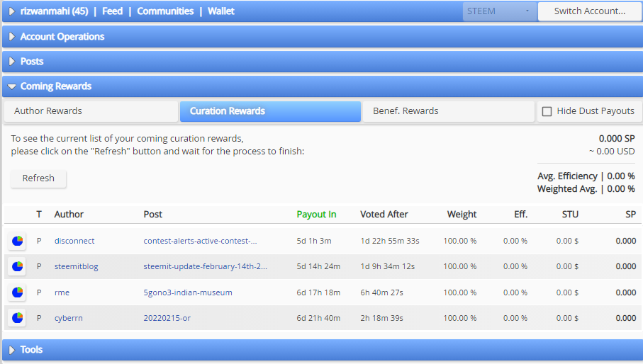Select Curation Rewards tab
This screenshot has height=364, width=643.
click(270, 111)
